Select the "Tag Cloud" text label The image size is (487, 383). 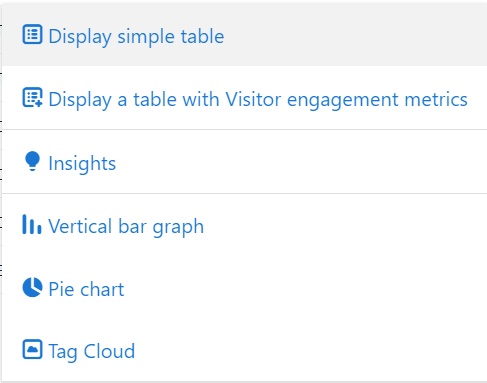[92, 351]
